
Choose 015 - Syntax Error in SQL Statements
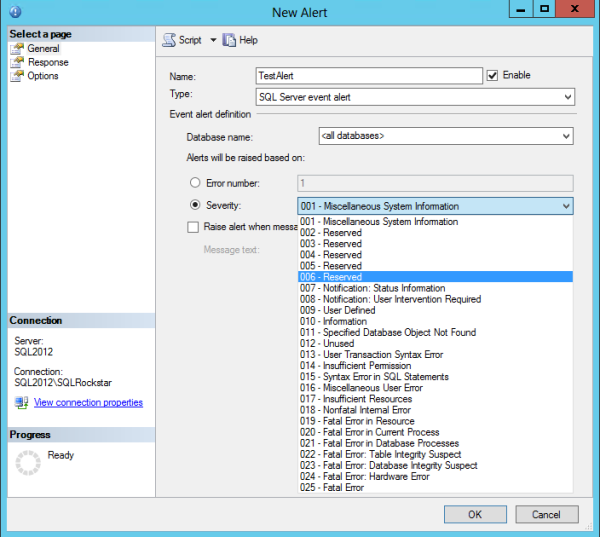[x=435, y=377]
